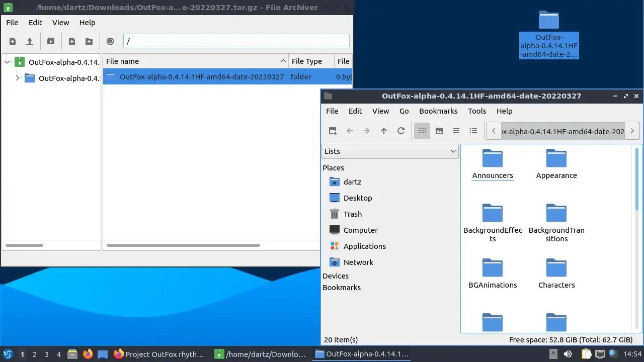The height and width of the screenshot is (362, 644).
Task: Click the archiver location path field
Action: [236, 41]
